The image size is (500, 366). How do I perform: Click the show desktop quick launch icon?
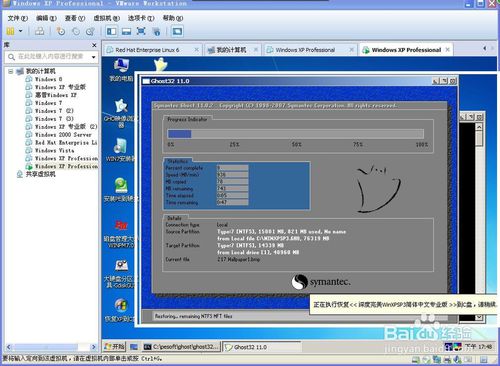(x=134, y=347)
